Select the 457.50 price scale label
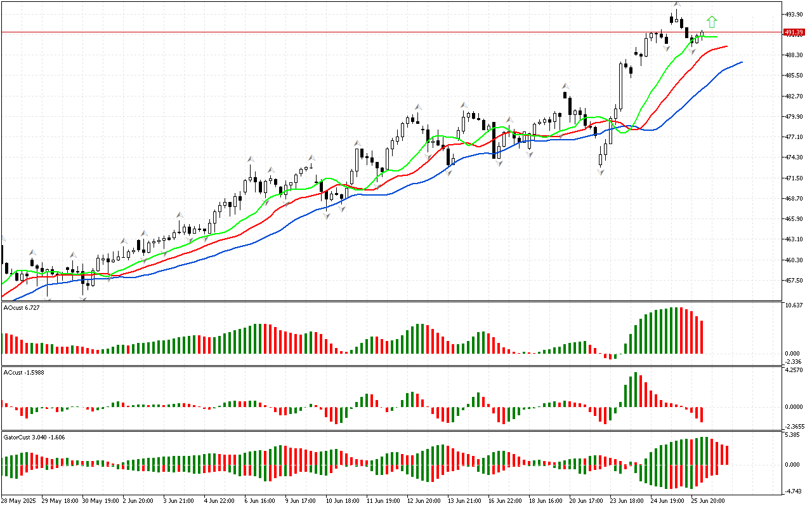812x508 pixels. [x=794, y=281]
